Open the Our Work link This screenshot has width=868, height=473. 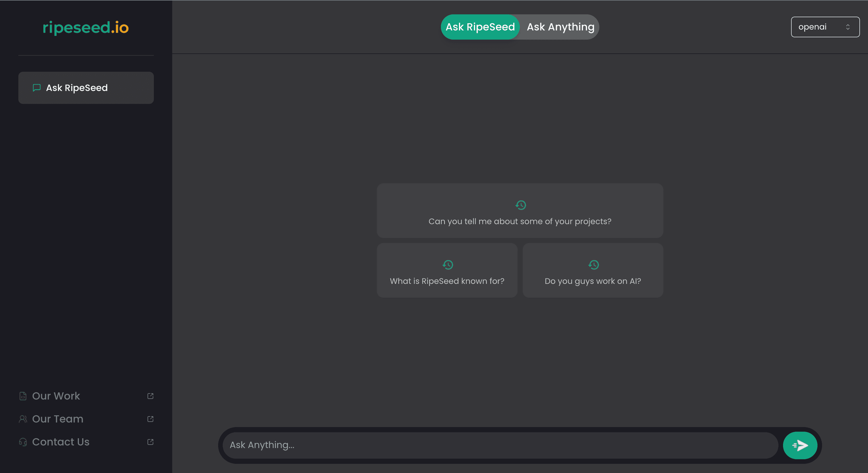[56, 396]
